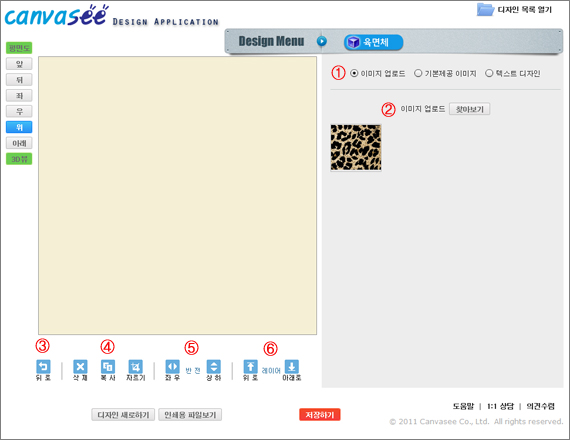The image size is (570, 440).
Task: Click the Design Menu arrow button
Action: click(x=321, y=41)
